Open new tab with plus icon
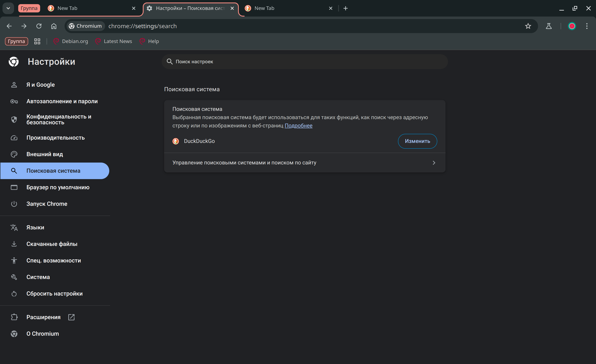The height and width of the screenshot is (364, 596). 345,8
